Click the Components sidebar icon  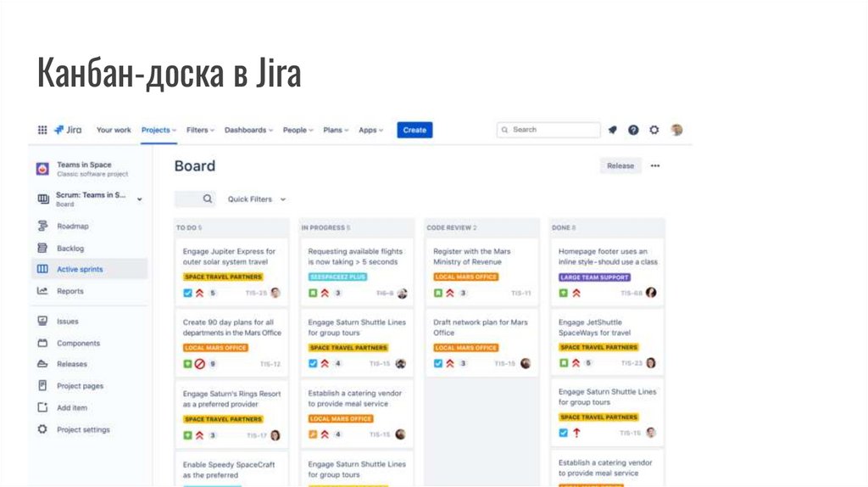coord(42,343)
